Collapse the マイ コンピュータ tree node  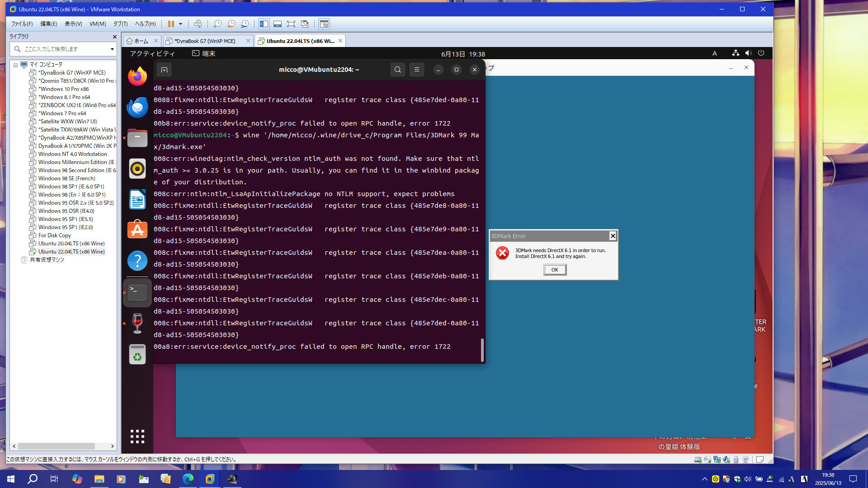(x=15, y=65)
